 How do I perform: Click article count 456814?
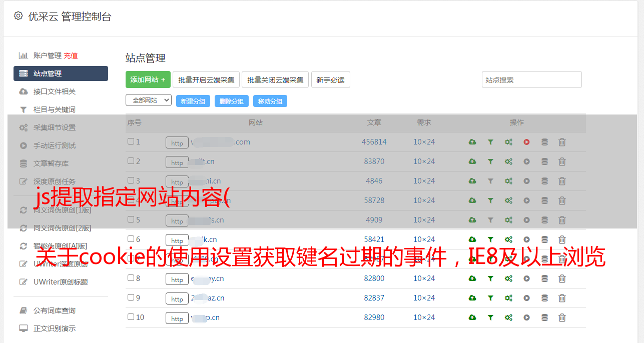374,142
